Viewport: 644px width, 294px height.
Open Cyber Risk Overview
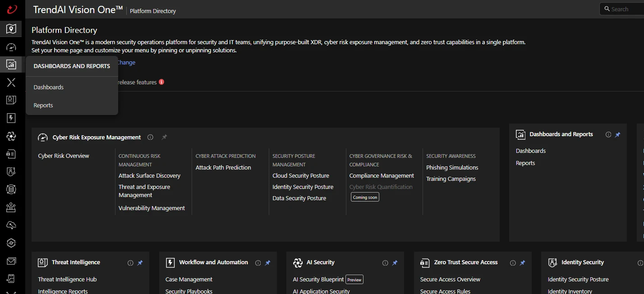click(x=64, y=156)
